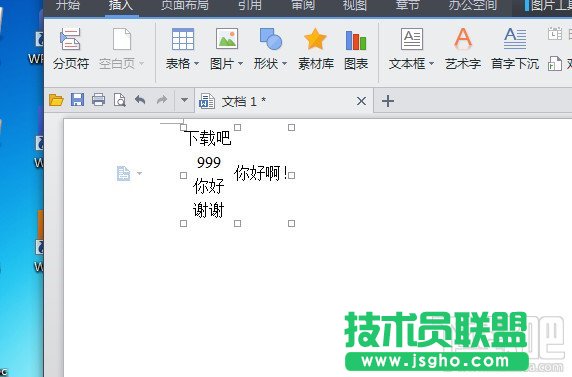Close the 文档 1 document tab
This screenshot has width=572, height=377.
361,101
